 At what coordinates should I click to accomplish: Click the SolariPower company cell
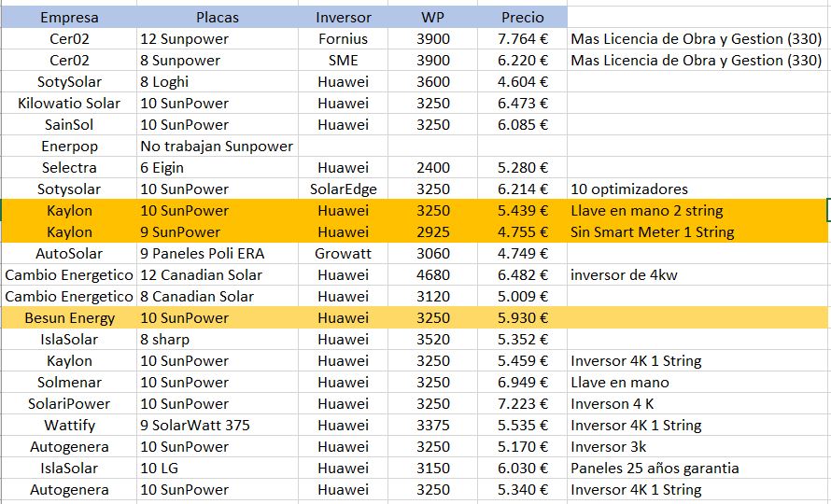pyautogui.click(x=69, y=404)
